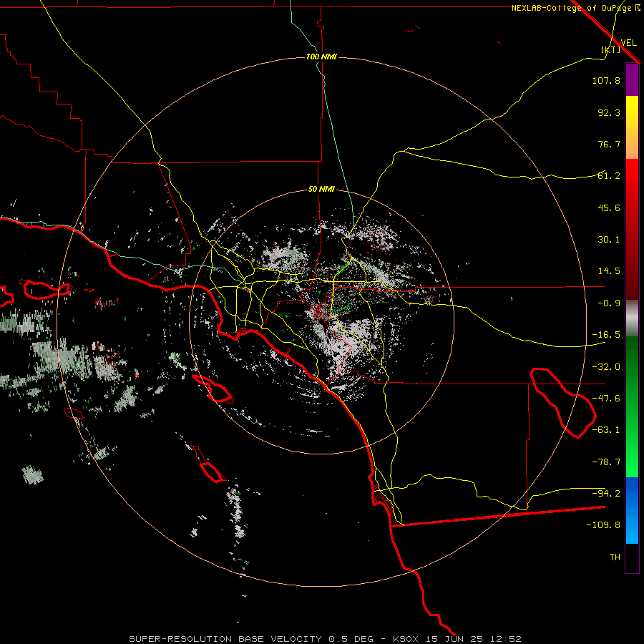Click the -109.8 velocity scale value
The height and width of the screenshot is (644, 644).
click(604, 525)
